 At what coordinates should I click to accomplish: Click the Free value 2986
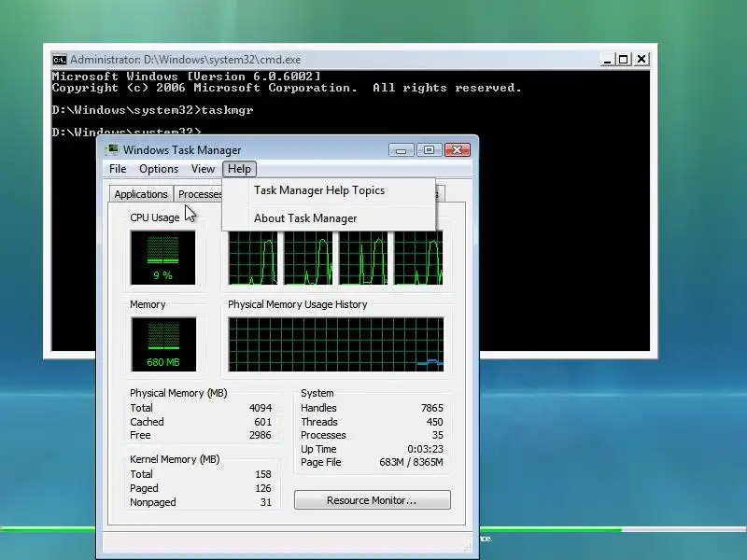pyautogui.click(x=261, y=435)
